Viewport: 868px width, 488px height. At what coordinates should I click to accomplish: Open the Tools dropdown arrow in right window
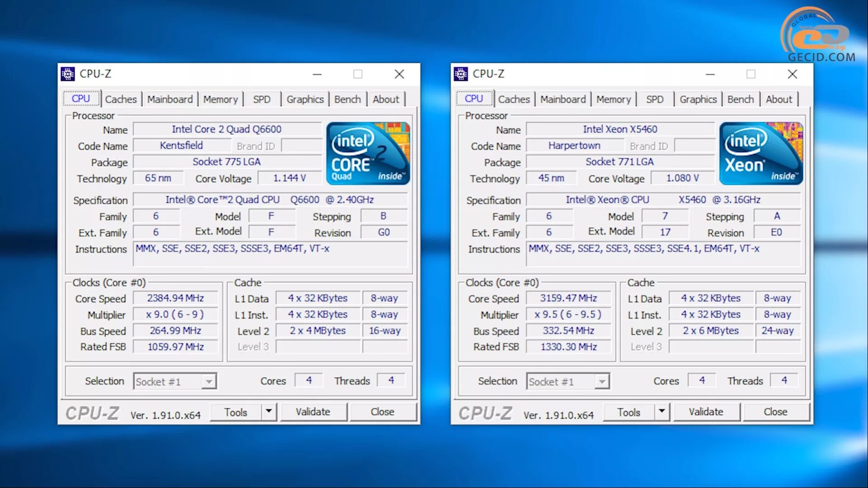click(662, 412)
